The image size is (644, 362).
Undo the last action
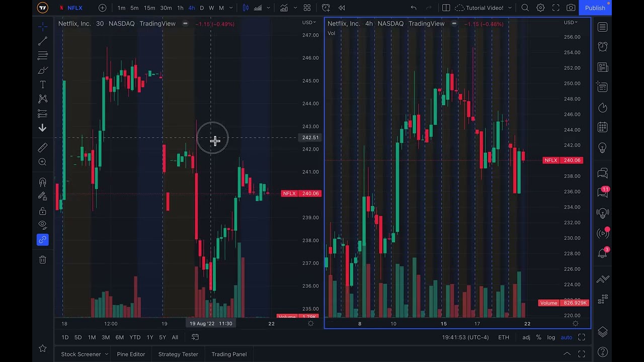(414, 8)
